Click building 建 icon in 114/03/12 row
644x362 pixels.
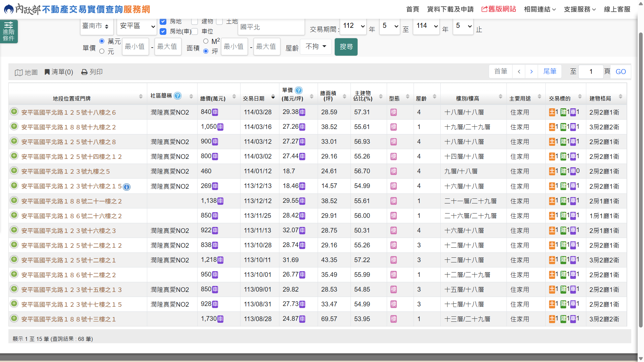point(563,142)
